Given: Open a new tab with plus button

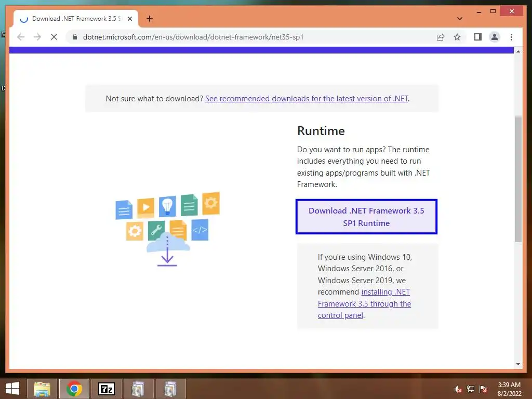Looking at the screenshot, I should pos(150,19).
